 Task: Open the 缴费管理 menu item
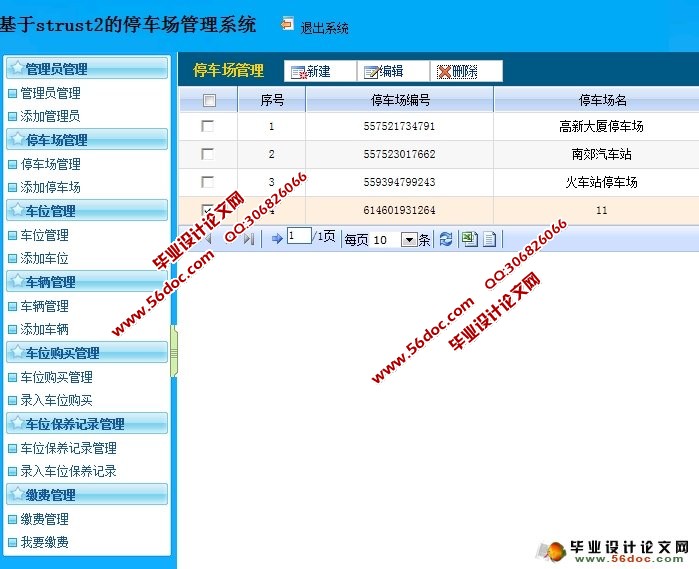coord(45,519)
